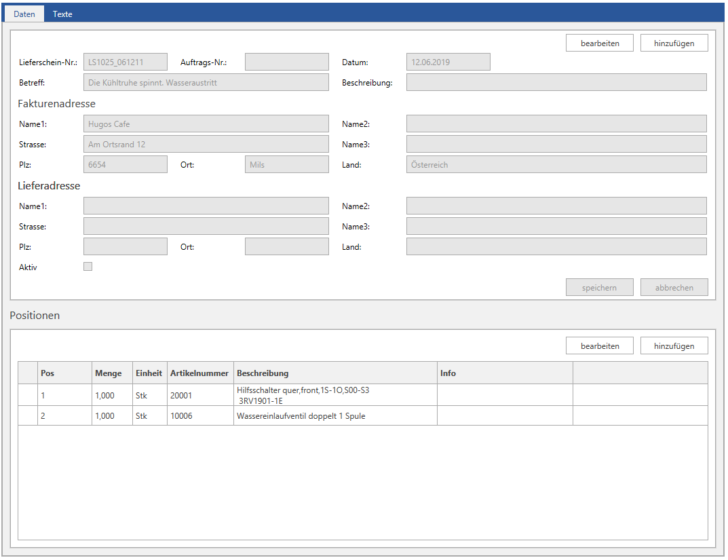Select the Beschreibung field beside Betreff
The height and width of the screenshot is (560, 728).
coord(556,83)
